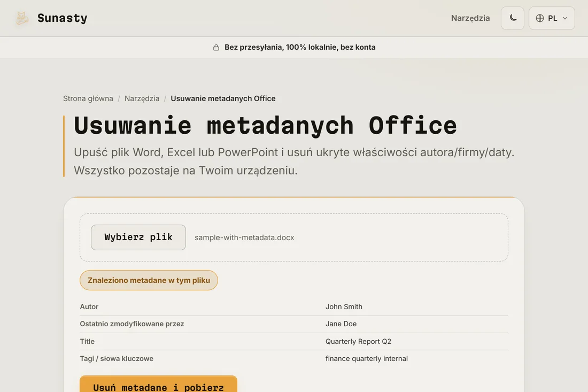Open the Narzędzia navigation link

pos(470,18)
